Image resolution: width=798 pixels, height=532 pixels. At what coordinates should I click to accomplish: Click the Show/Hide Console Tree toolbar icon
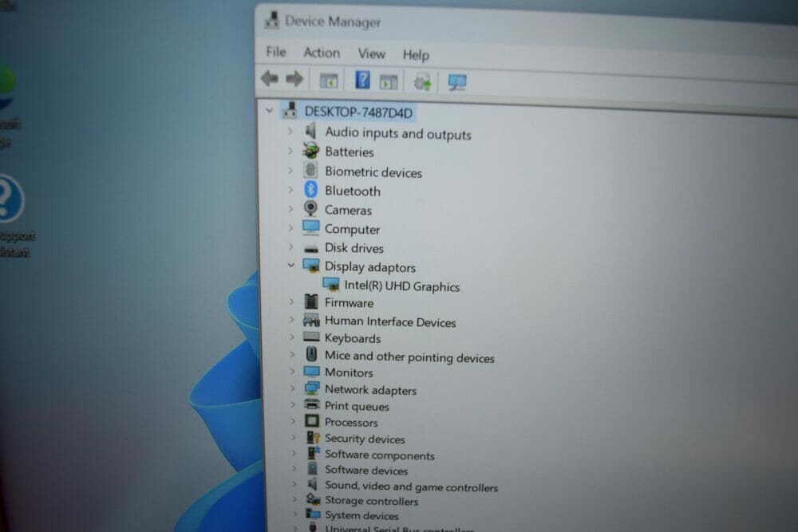(x=328, y=81)
